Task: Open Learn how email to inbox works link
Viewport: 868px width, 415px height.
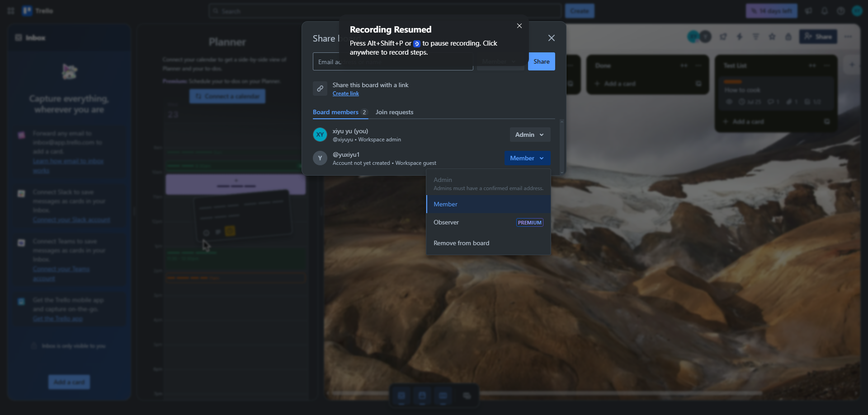Action: click(x=68, y=166)
